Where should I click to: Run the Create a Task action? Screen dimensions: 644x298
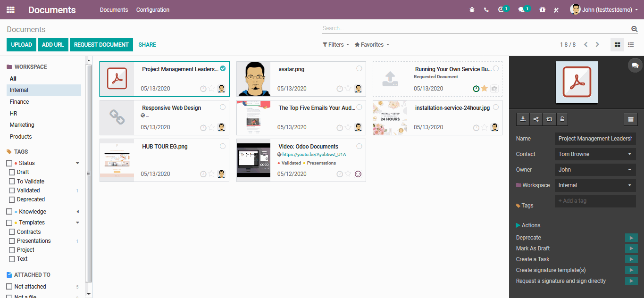pyautogui.click(x=631, y=259)
